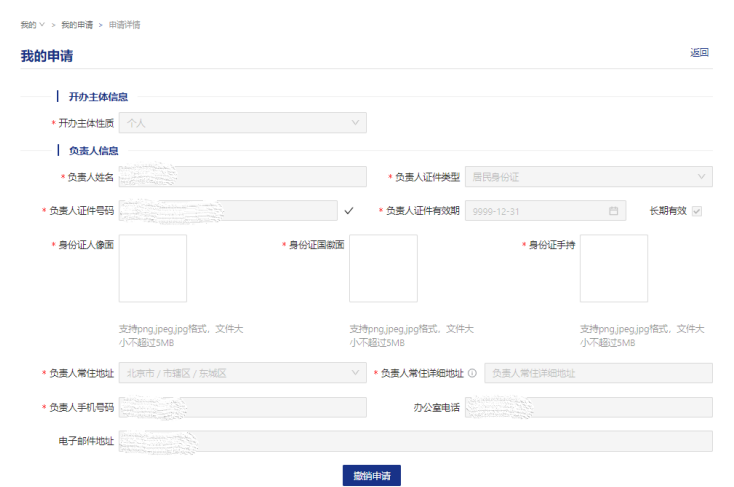Select the 身份证手持 upload box
This screenshot has width=734, height=487.
614,268
